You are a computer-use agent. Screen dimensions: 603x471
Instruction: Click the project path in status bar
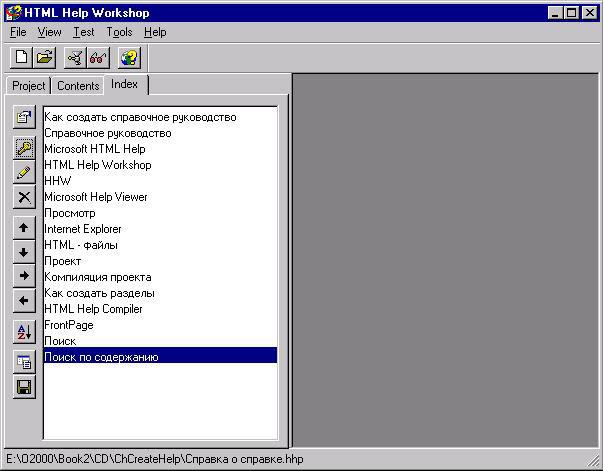(155, 459)
